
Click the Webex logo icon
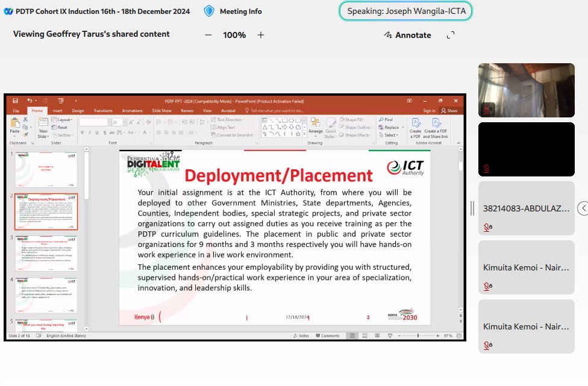tap(8, 11)
